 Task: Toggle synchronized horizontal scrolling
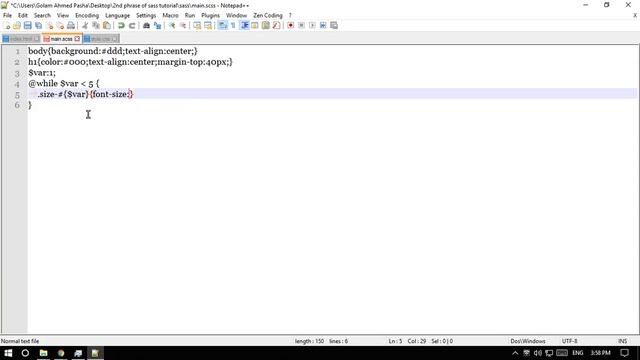(208, 25)
